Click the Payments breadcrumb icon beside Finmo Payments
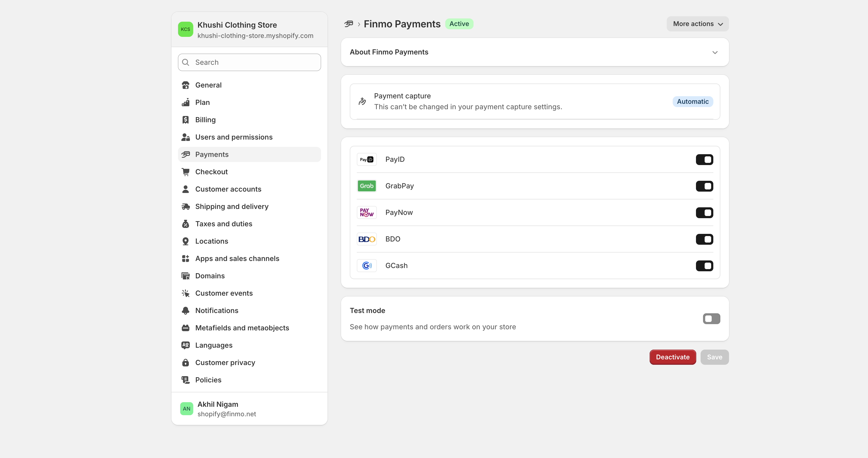Screen dimensions: 868x458 348,24
